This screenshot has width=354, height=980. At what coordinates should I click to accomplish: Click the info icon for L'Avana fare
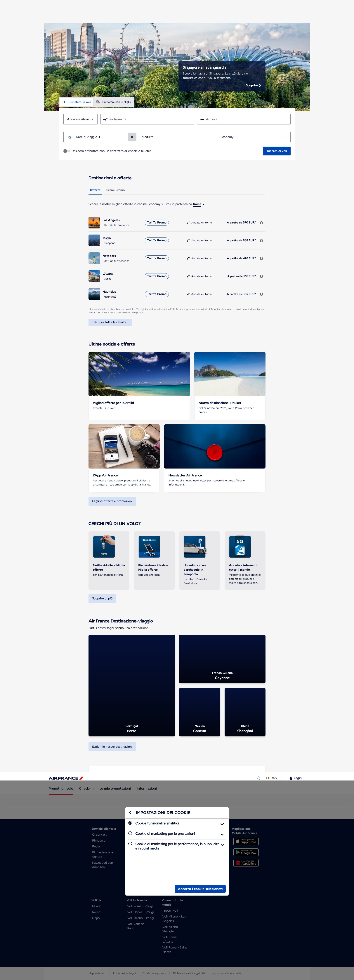[x=262, y=276]
